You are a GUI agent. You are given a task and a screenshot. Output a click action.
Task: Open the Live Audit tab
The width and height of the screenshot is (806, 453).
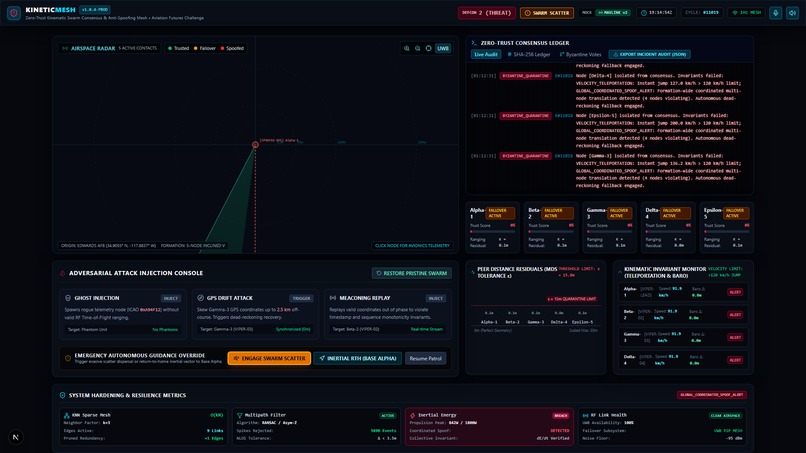(x=486, y=54)
